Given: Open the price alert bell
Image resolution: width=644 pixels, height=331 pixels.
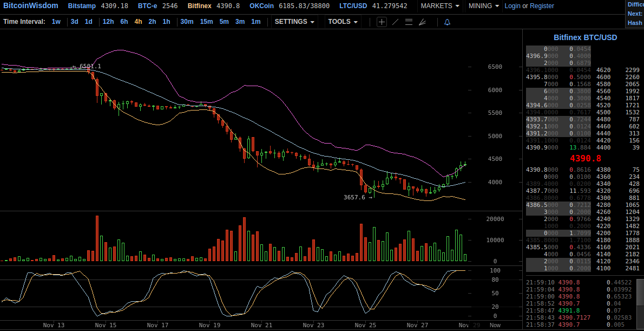Looking at the screenshot, I should [447, 22].
